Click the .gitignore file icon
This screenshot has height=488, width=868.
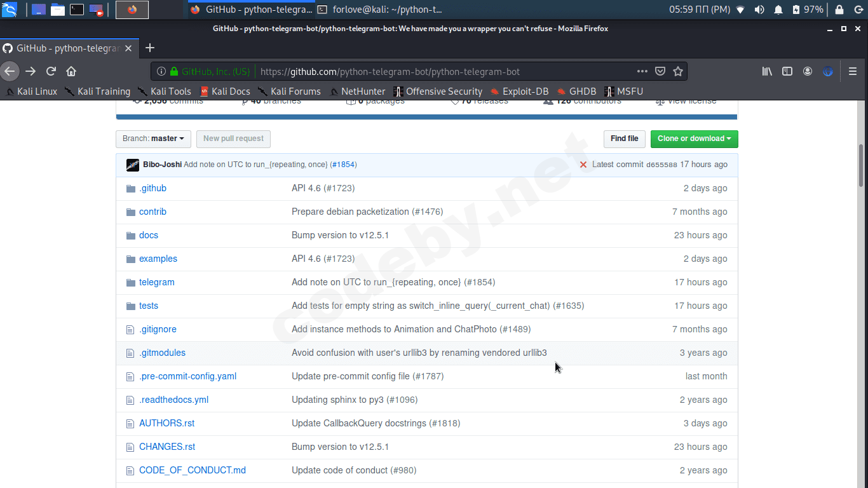(131, 329)
